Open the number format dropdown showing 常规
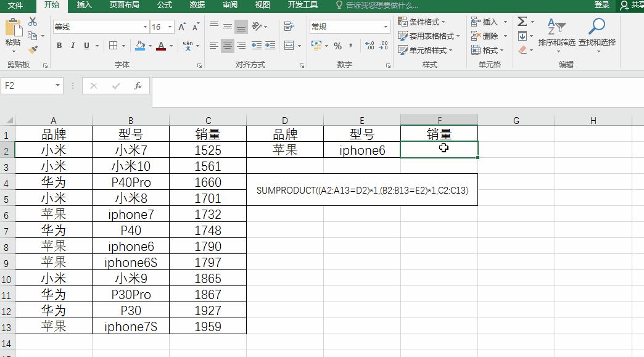Viewport: 644px width, 357px height. tap(386, 27)
